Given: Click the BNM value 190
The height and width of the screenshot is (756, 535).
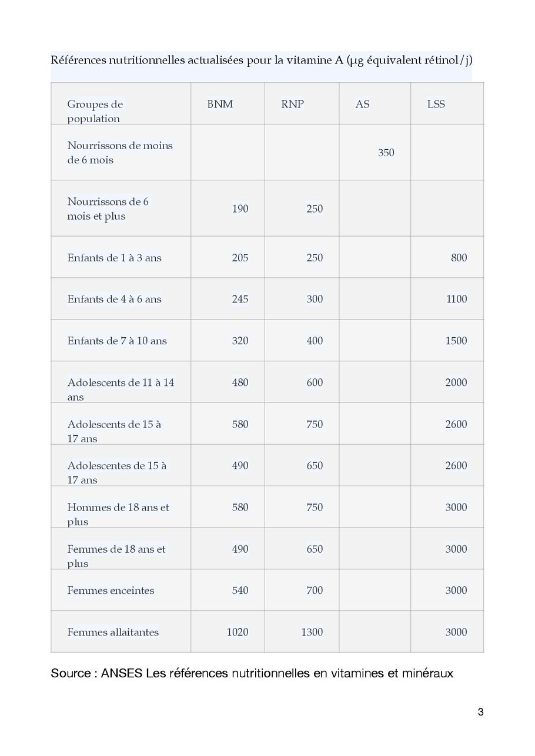Looking at the screenshot, I should (x=240, y=209).
